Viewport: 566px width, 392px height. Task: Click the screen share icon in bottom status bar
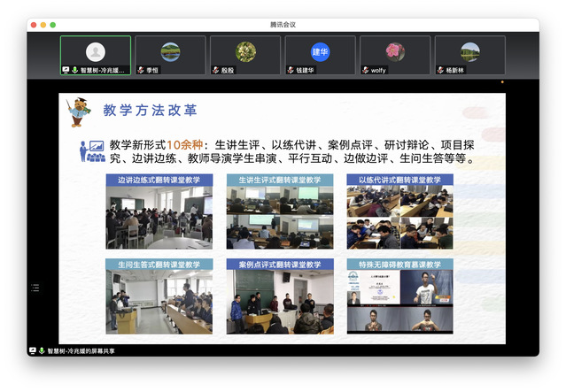point(33,350)
